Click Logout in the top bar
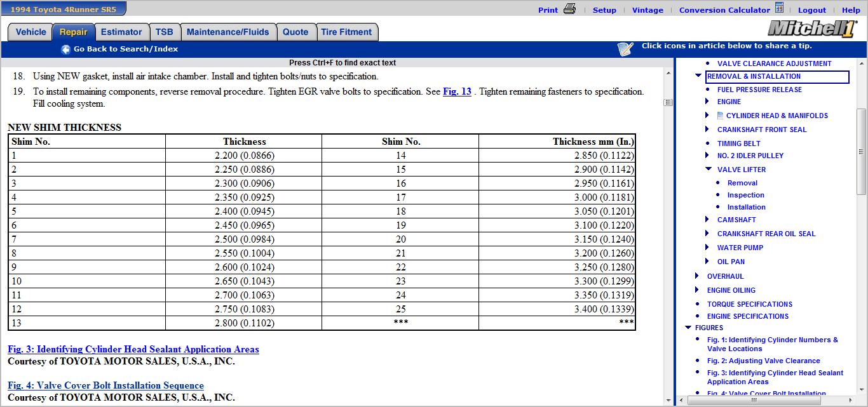868x407 pixels. pyautogui.click(x=812, y=10)
